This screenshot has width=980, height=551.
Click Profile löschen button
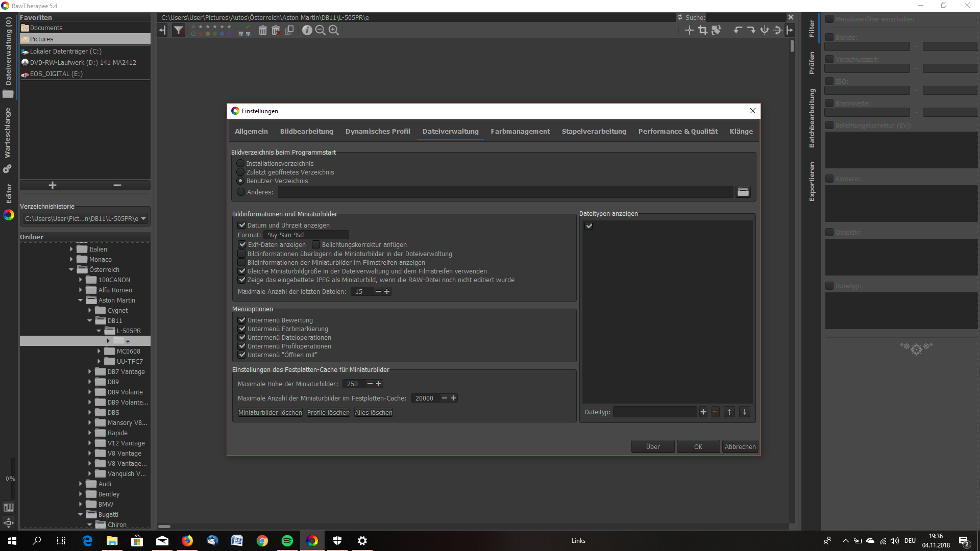coord(328,412)
